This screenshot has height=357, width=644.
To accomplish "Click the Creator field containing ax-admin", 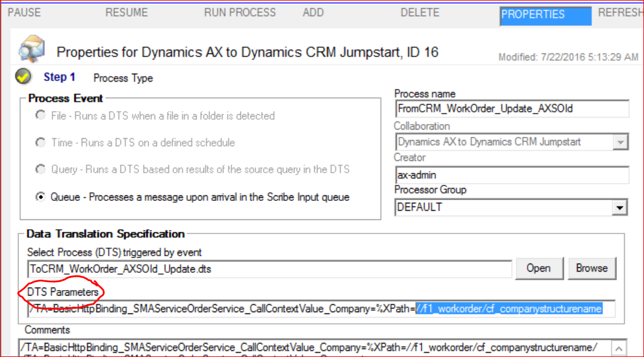I will tap(512, 175).
